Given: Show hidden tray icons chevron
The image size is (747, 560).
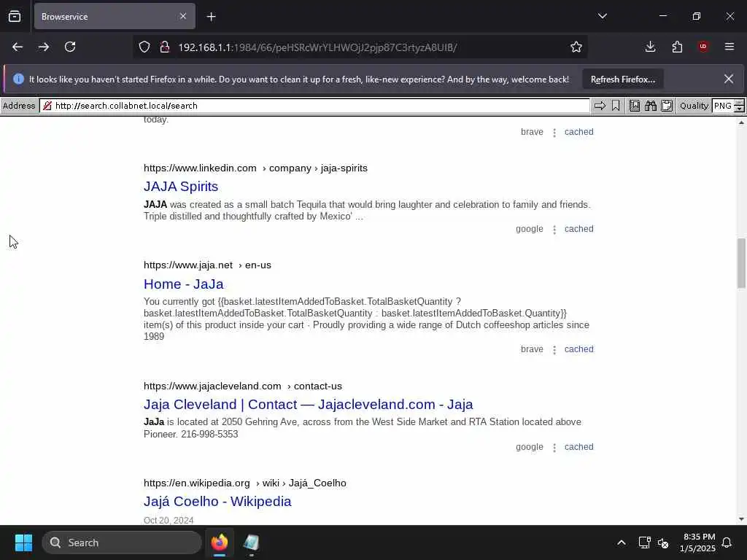Looking at the screenshot, I should tap(622, 542).
